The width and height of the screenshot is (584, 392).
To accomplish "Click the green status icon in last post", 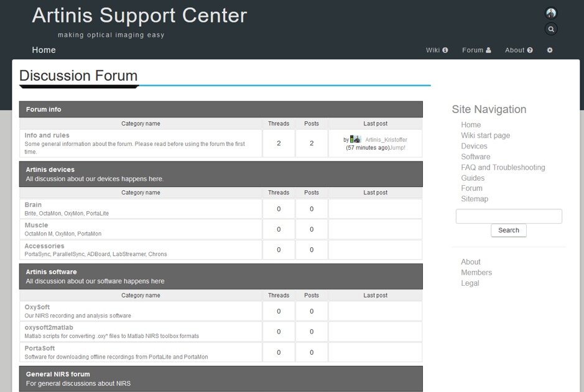I will (351, 140).
